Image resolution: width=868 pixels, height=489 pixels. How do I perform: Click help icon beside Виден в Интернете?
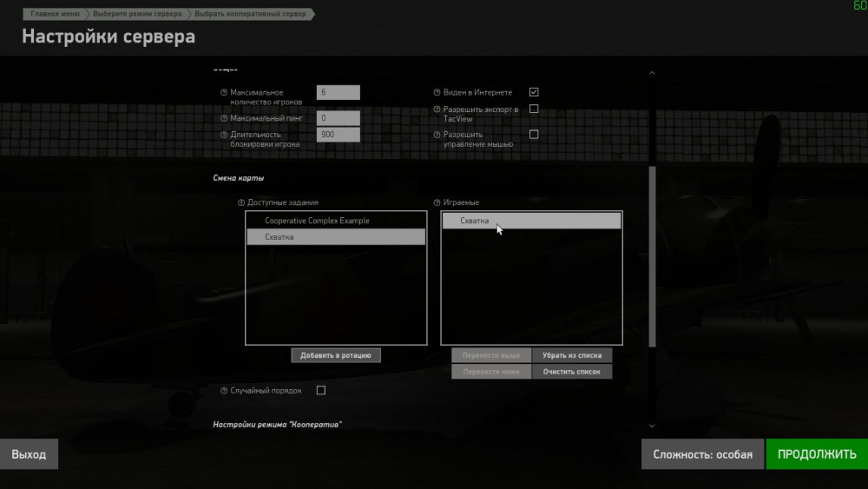coord(437,92)
